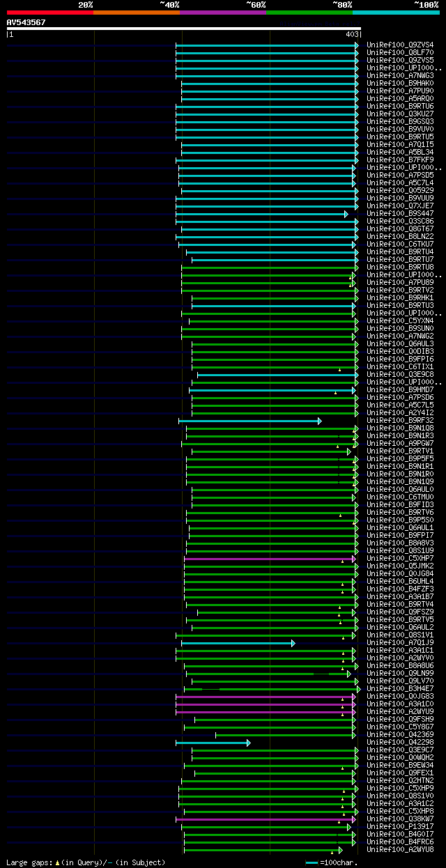
Task: Click the cyan ~100% identity legend segment
Action: coord(396,12)
